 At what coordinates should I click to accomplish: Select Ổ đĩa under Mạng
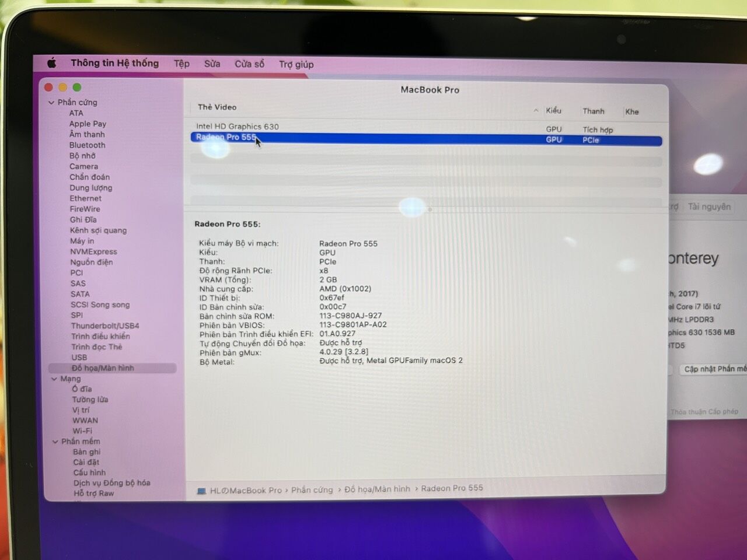click(x=82, y=389)
